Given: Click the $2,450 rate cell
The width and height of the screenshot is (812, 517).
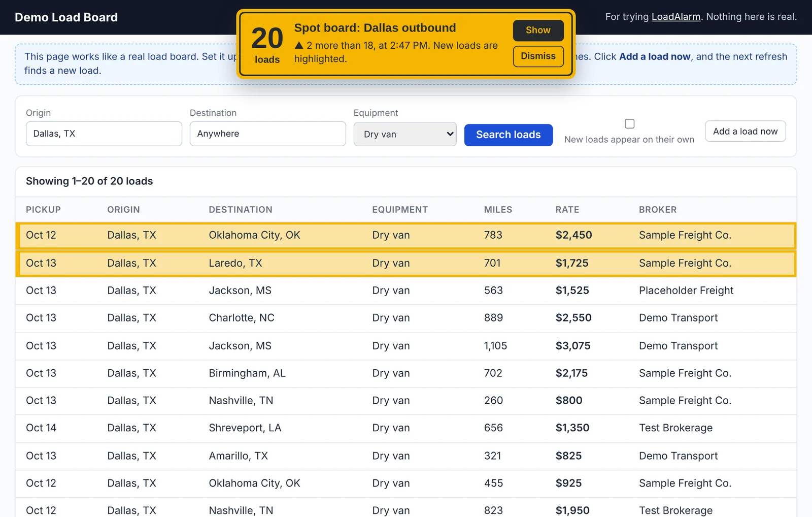Looking at the screenshot, I should pos(573,235).
